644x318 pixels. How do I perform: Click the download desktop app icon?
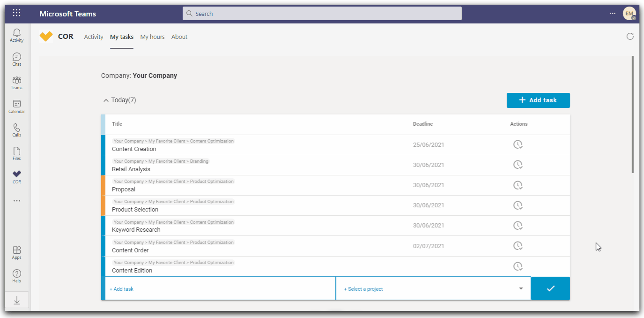17,301
